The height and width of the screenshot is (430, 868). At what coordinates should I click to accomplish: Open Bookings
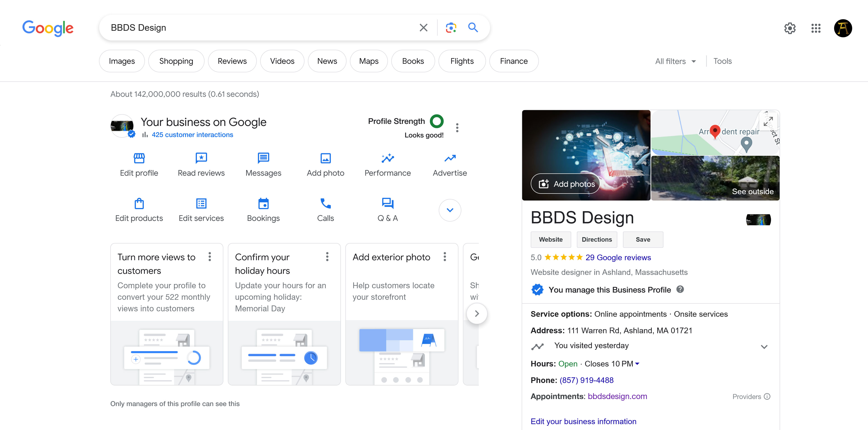click(x=263, y=210)
